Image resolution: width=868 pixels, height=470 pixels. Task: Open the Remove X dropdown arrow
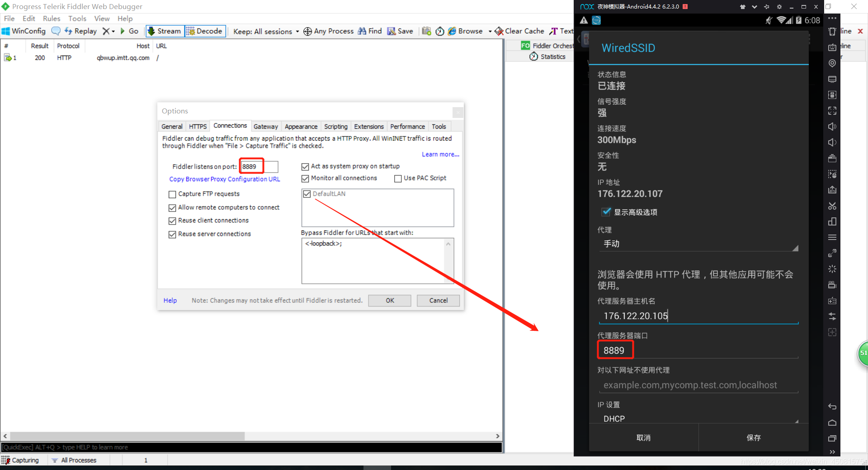pos(113,32)
